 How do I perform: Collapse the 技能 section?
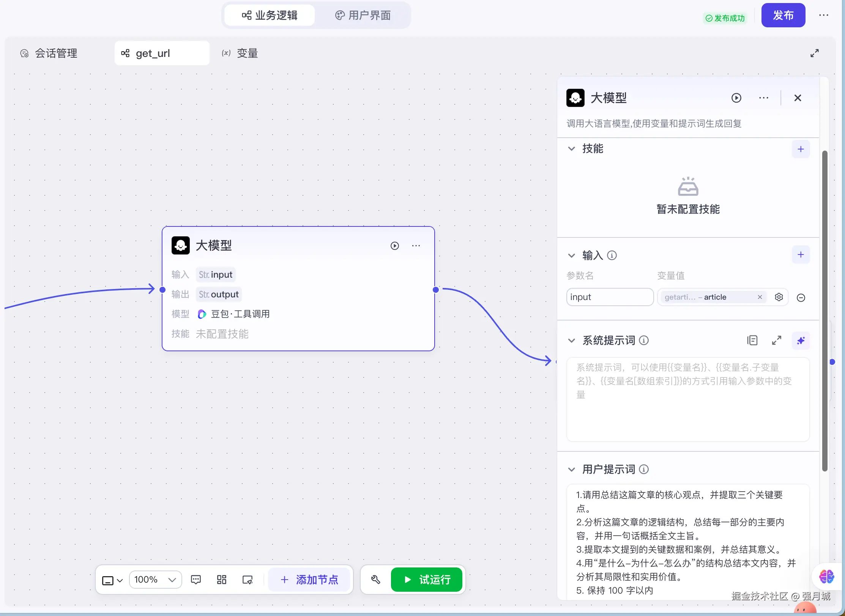click(x=571, y=149)
